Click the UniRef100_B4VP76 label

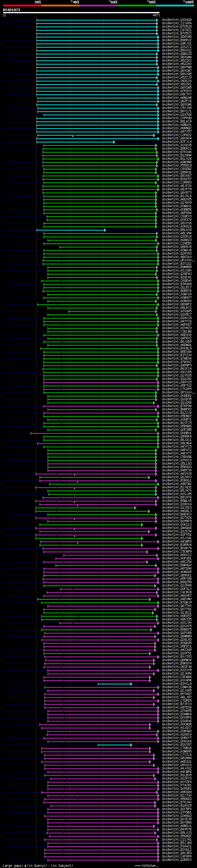(x=177, y=830)
